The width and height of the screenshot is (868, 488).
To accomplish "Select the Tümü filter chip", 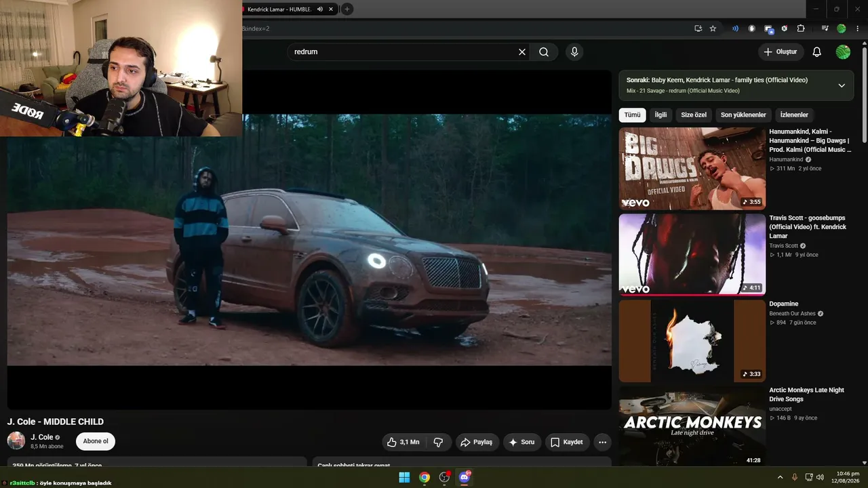I will pyautogui.click(x=632, y=115).
